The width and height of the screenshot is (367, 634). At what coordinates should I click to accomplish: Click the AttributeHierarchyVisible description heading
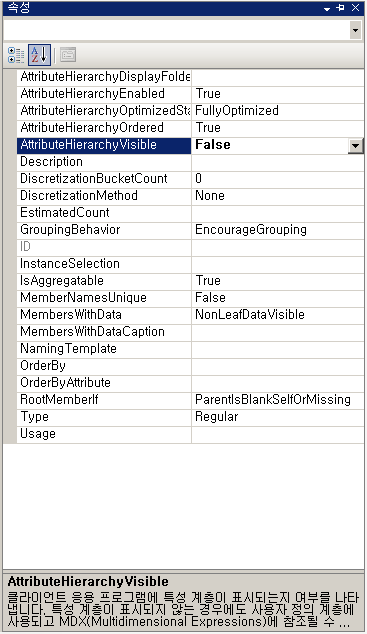tap(88, 582)
